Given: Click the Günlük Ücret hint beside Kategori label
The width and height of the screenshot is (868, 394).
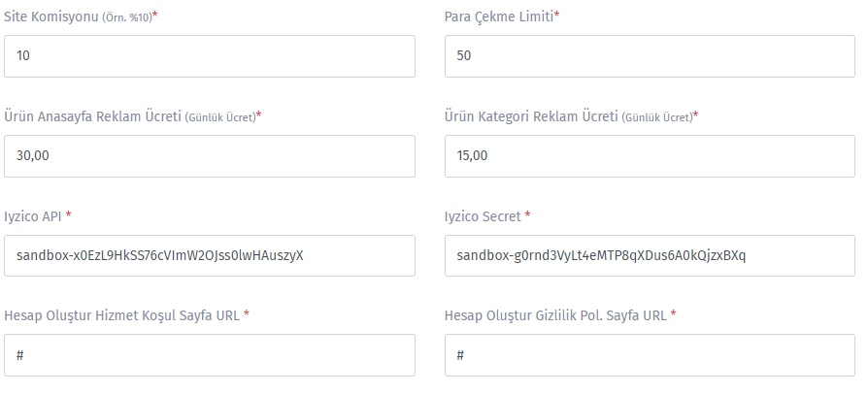Looking at the screenshot, I should click(657, 117).
